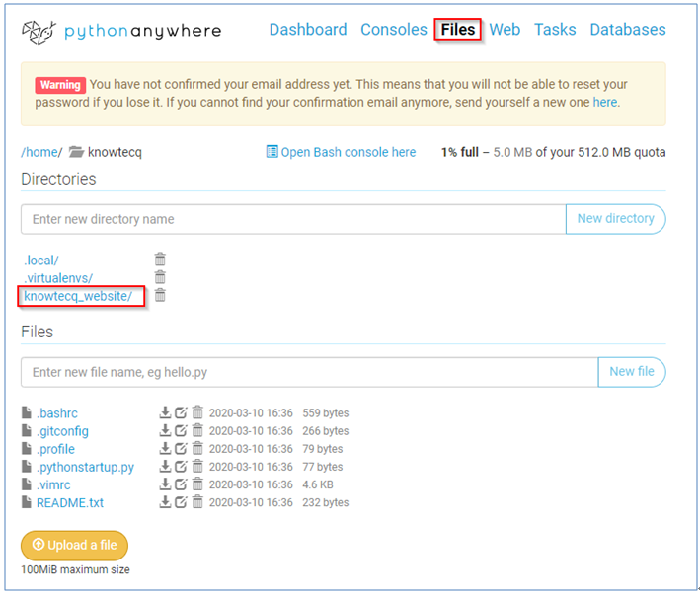This screenshot has width=700, height=596.
Task: Click the README.txt timestamp 2020-03-10 16:36
Action: 251,502
